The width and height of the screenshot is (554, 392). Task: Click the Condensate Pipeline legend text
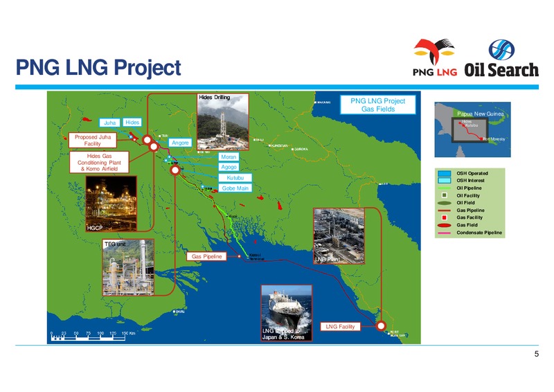click(x=479, y=233)
